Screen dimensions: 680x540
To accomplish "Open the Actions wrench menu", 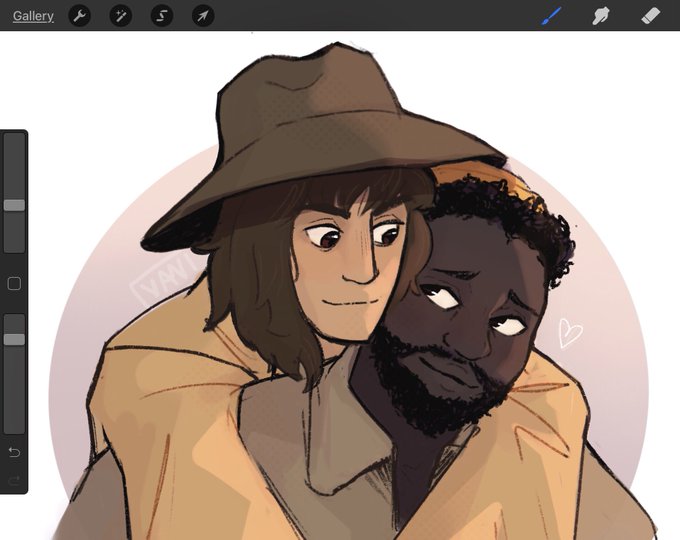I will click(x=79, y=16).
